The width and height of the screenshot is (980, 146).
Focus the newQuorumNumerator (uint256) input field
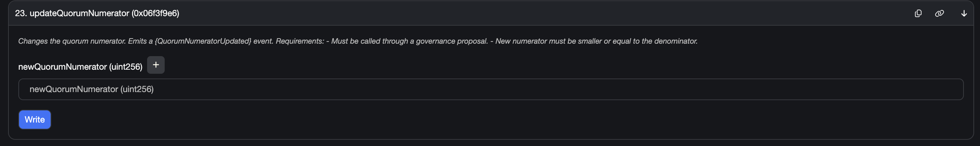(x=491, y=90)
